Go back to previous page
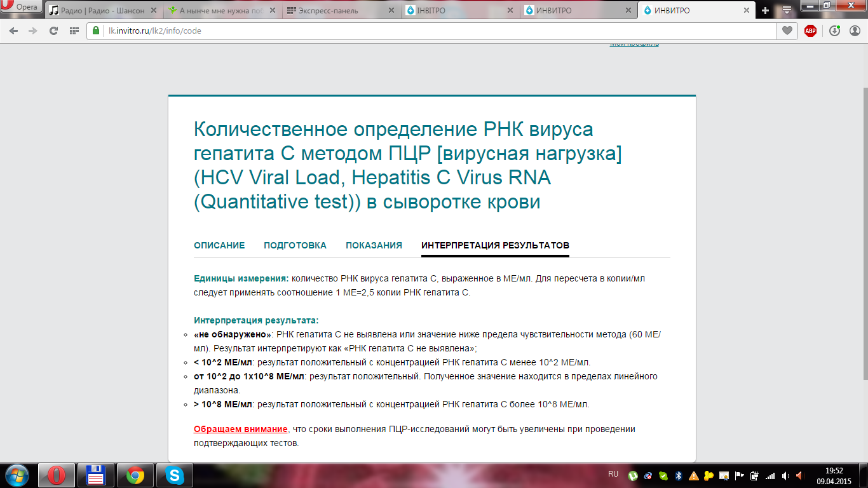Screen dimensions: 868x488 click(14, 30)
